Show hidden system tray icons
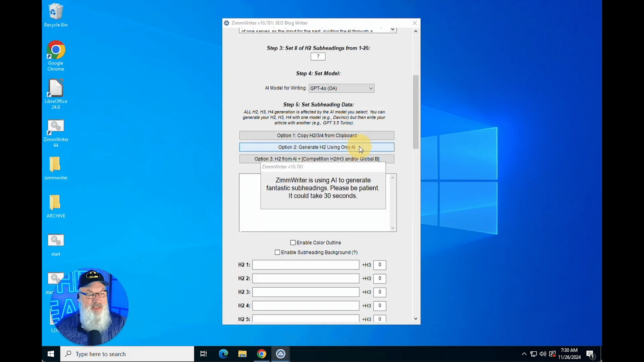644x362 pixels. (x=524, y=354)
